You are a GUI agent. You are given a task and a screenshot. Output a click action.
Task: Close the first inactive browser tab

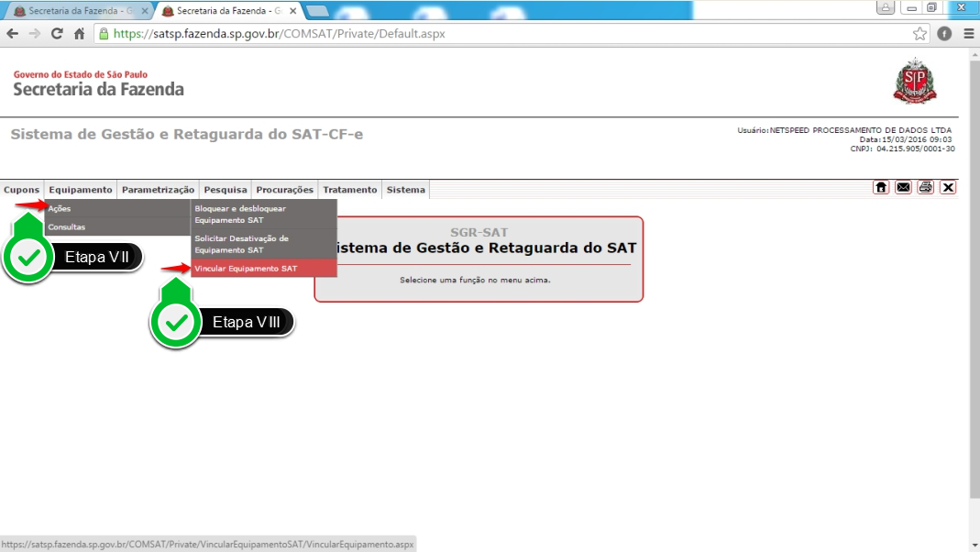click(x=144, y=11)
